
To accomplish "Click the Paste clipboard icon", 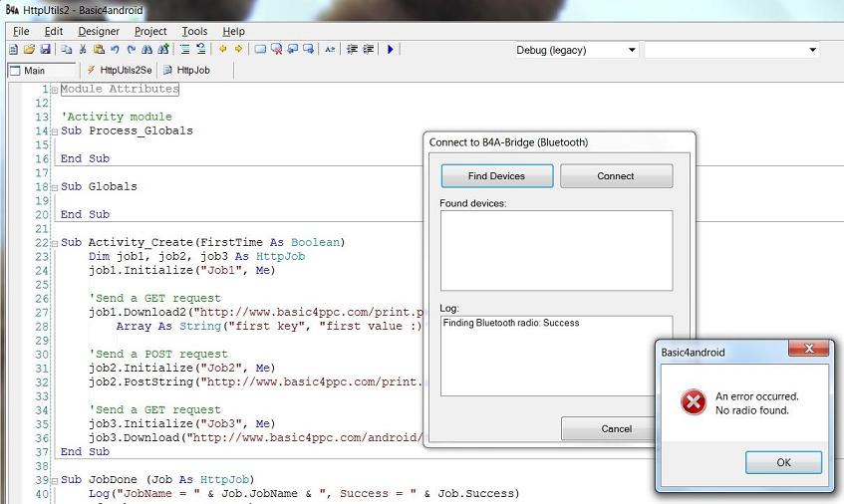I will tap(99, 50).
